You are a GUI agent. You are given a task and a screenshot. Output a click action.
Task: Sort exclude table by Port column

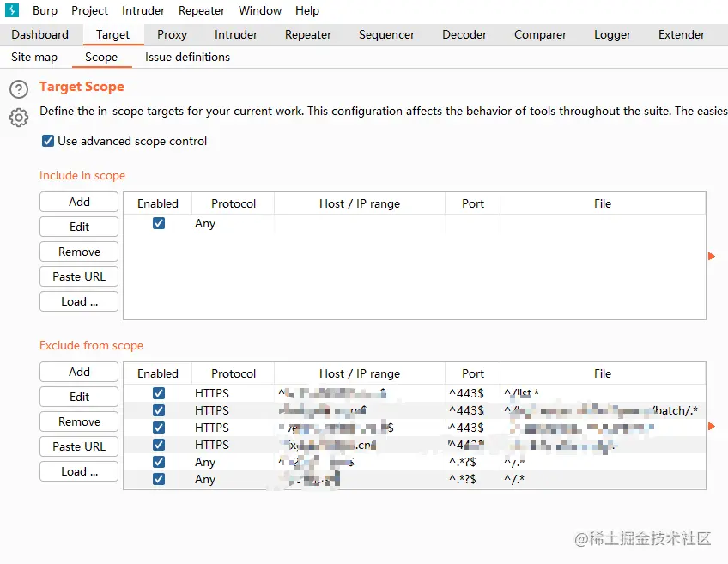coord(473,373)
